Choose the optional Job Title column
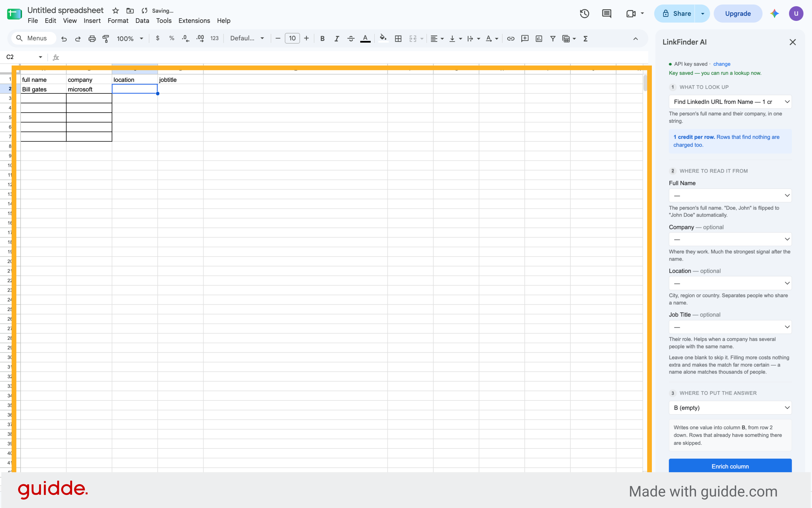 [x=730, y=327]
